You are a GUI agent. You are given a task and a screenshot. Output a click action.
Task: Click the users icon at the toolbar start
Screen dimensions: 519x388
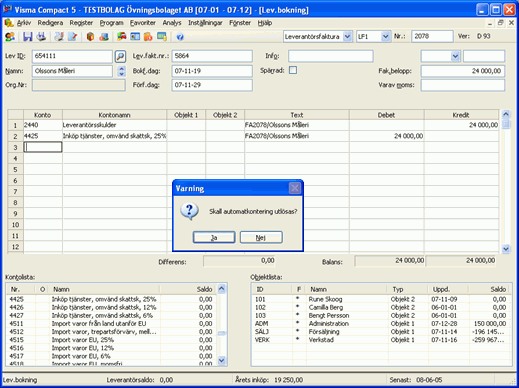(10, 37)
